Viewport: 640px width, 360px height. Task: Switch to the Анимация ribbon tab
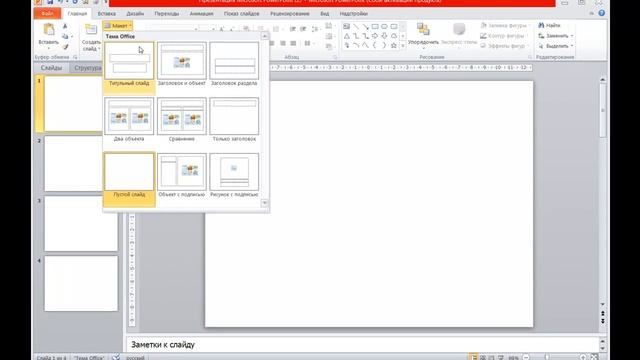click(x=201, y=13)
